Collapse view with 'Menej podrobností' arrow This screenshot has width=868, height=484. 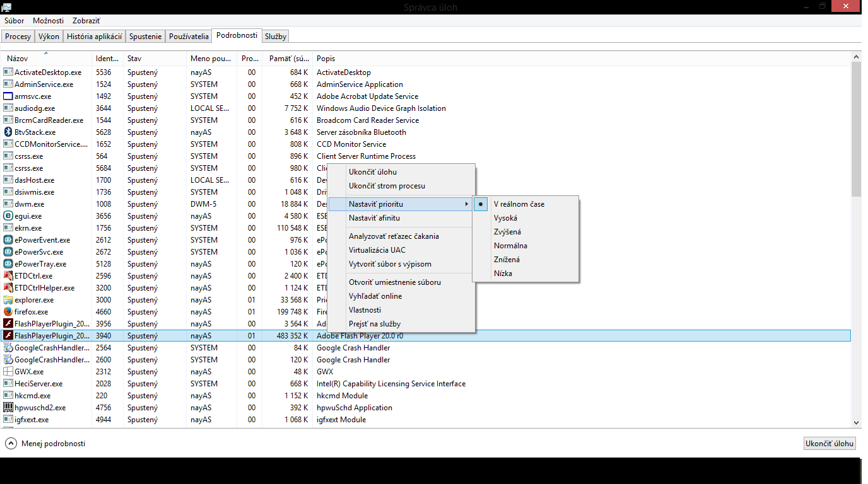click(x=11, y=444)
